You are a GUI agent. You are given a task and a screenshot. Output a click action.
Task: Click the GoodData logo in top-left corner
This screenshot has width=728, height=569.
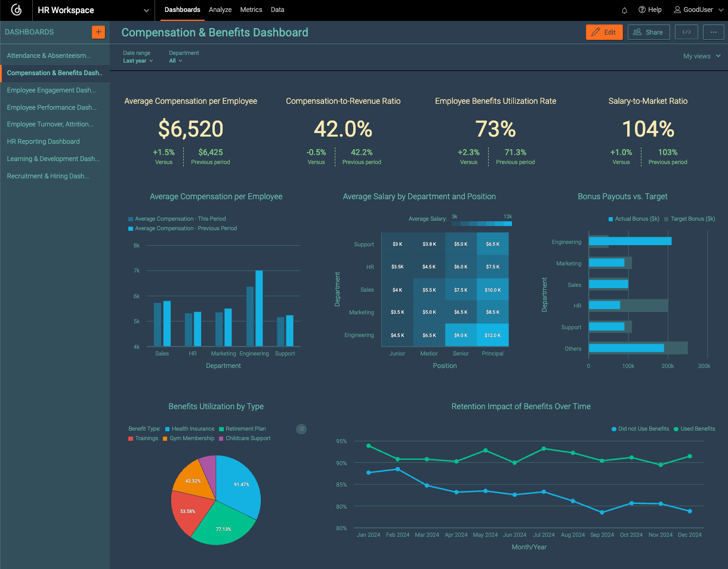pyautogui.click(x=16, y=10)
